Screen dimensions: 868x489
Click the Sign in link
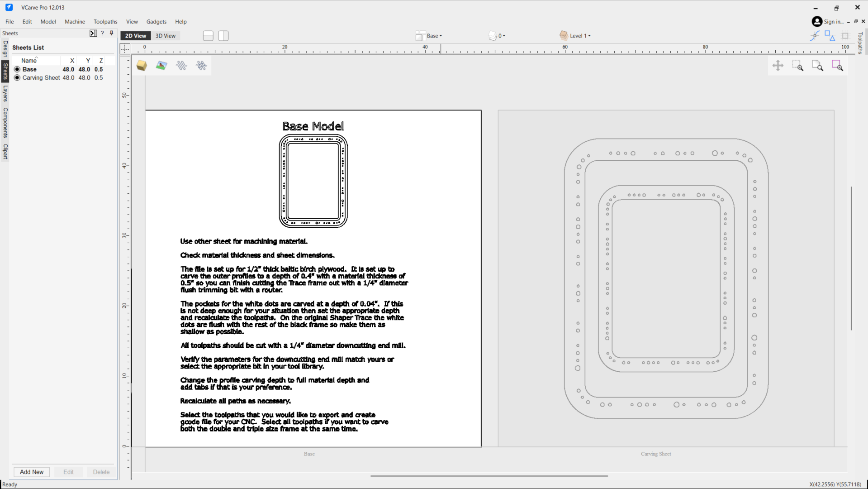pos(833,21)
